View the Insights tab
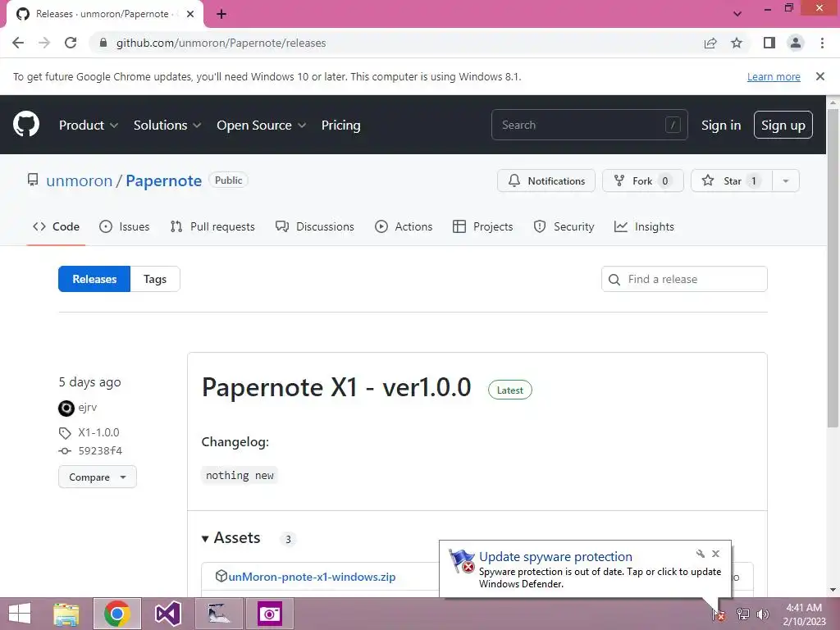The height and width of the screenshot is (630, 840). [x=644, y=226]
